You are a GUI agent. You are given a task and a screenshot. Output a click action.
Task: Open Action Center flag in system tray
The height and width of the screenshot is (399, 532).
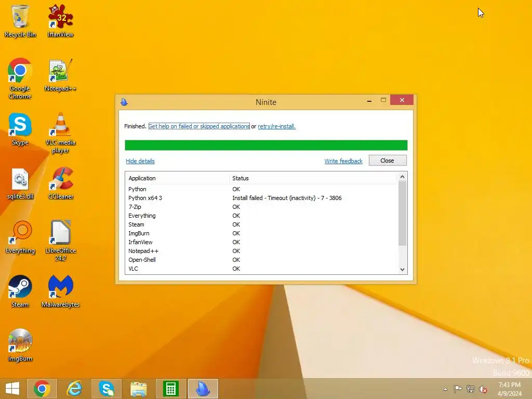pos(458,389)
